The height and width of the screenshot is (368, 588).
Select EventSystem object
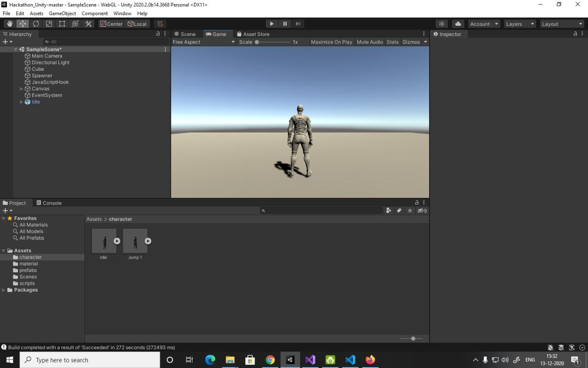click(x=46, y=95)
